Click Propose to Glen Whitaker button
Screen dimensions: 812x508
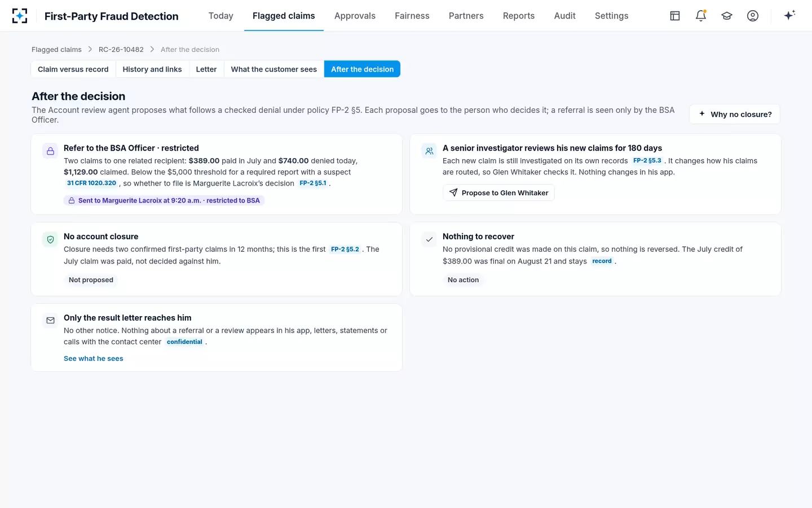point(498,193)
